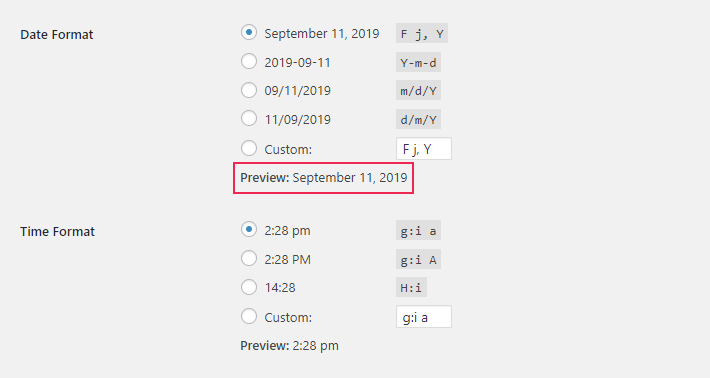Enable the Custom date format radio

[249, 148]
